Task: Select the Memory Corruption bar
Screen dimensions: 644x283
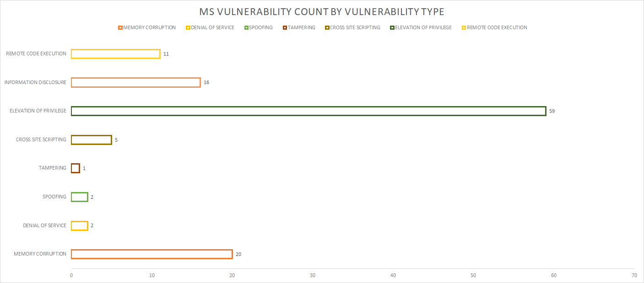Action: (x=152, y=254)
